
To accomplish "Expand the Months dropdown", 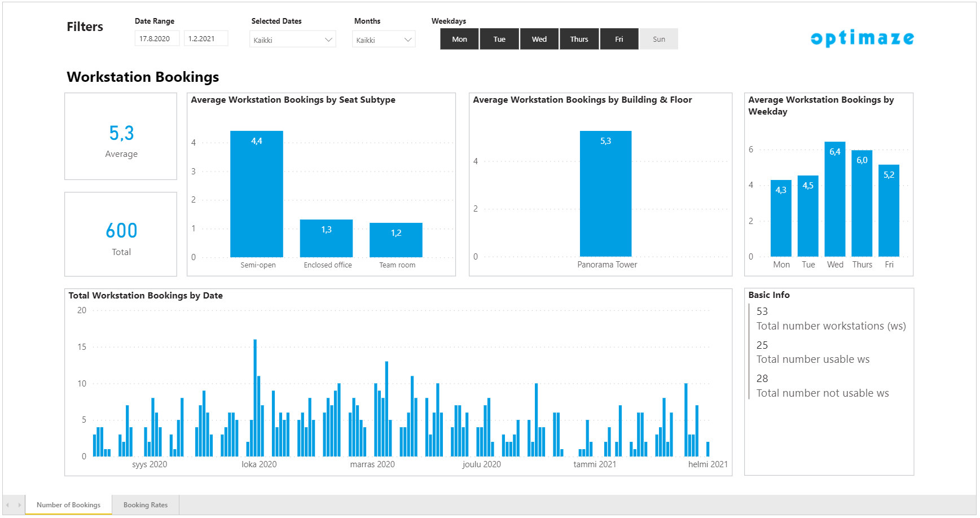I will click(383, 40).
